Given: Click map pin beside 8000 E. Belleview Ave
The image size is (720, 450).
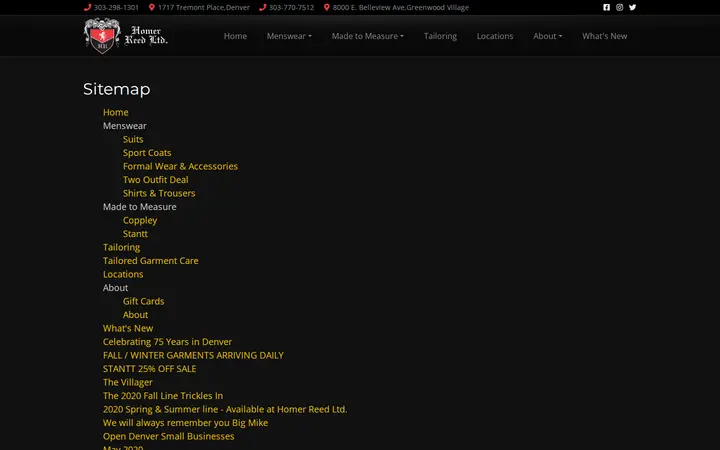Looking at the screenshot, I should [326, 7].
